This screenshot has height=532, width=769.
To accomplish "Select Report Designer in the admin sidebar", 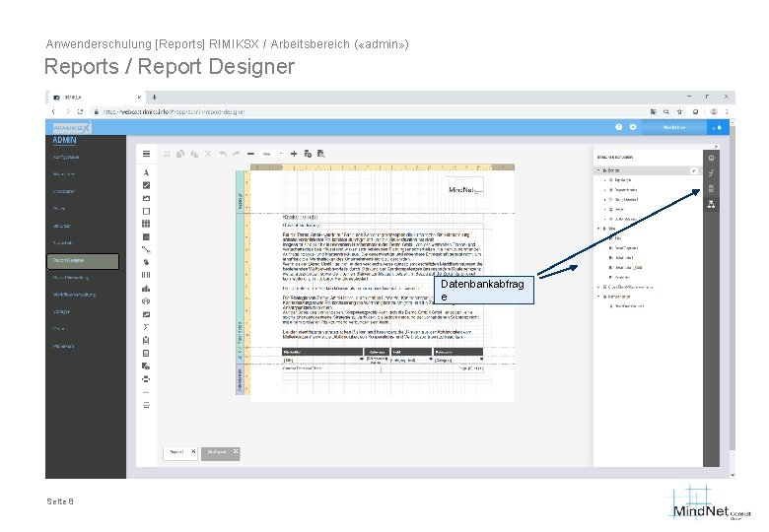I will point(83,261).
